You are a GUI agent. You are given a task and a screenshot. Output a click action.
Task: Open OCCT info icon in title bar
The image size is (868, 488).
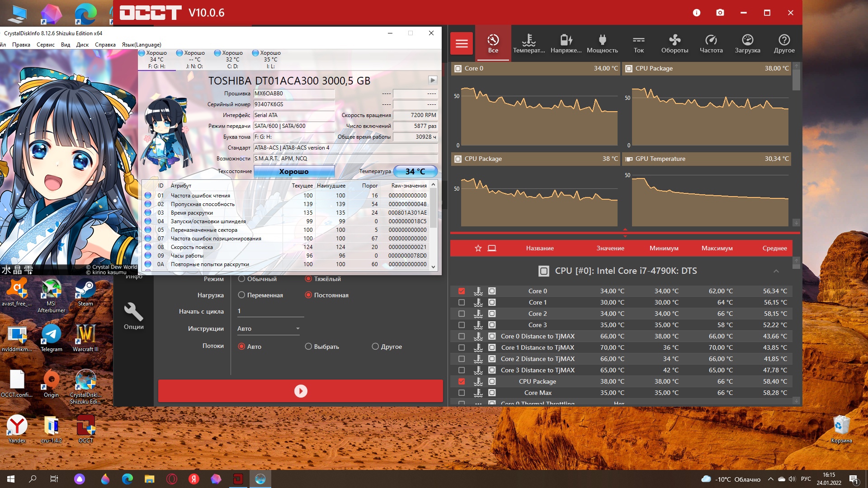pos(697,13)
